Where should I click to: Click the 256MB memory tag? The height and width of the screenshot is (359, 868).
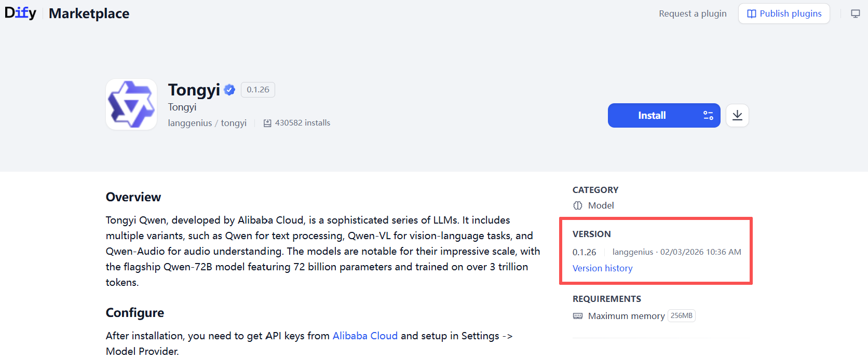681,315
